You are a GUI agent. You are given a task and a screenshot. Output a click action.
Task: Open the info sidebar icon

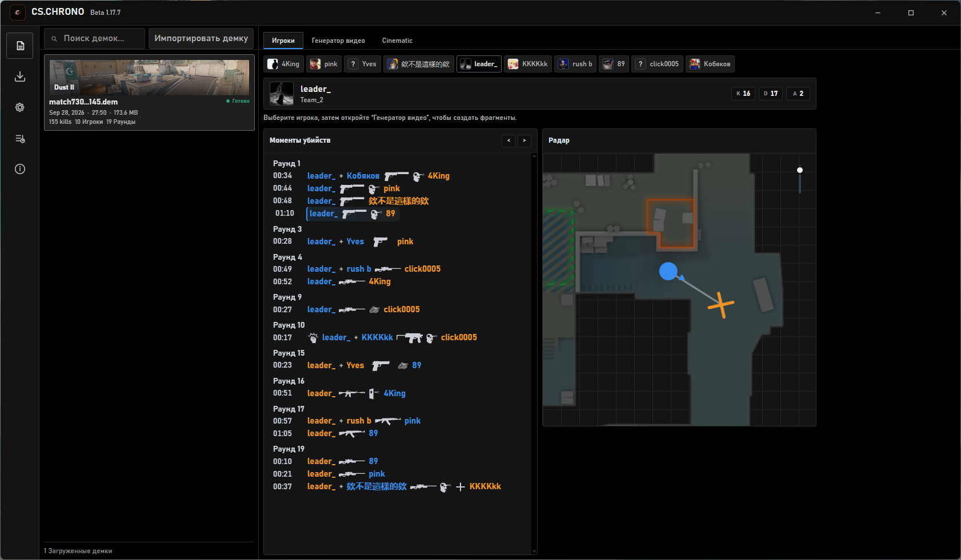pos(20,169)
